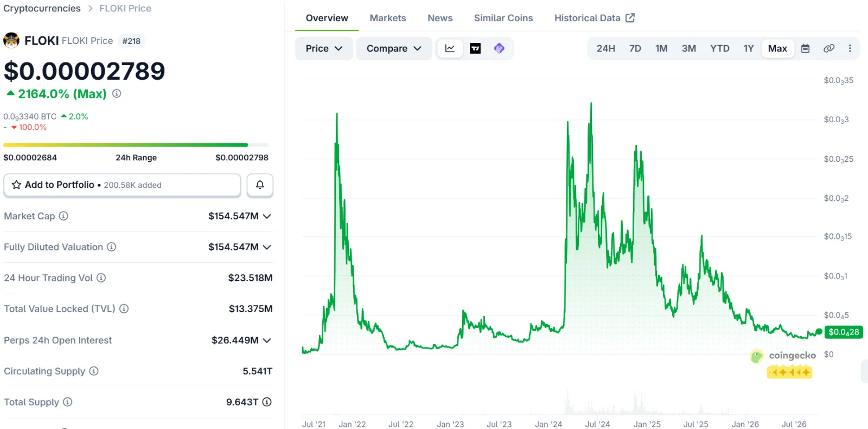
Task: Select the YTD time range
Action: (x=720, y=48)
